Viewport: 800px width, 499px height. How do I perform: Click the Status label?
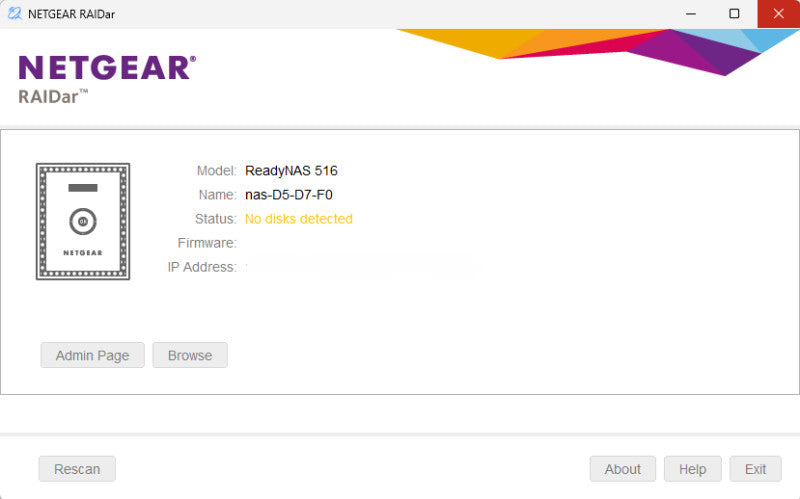point(215,219)
